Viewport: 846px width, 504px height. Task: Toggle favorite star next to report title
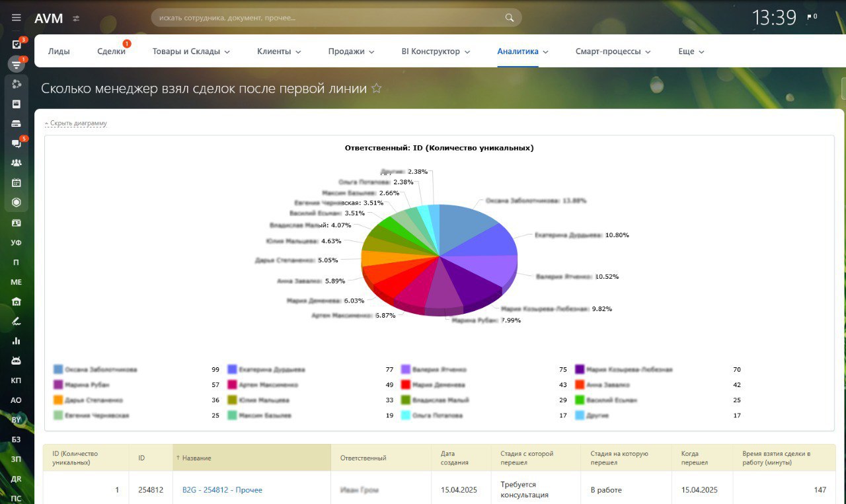377,89
